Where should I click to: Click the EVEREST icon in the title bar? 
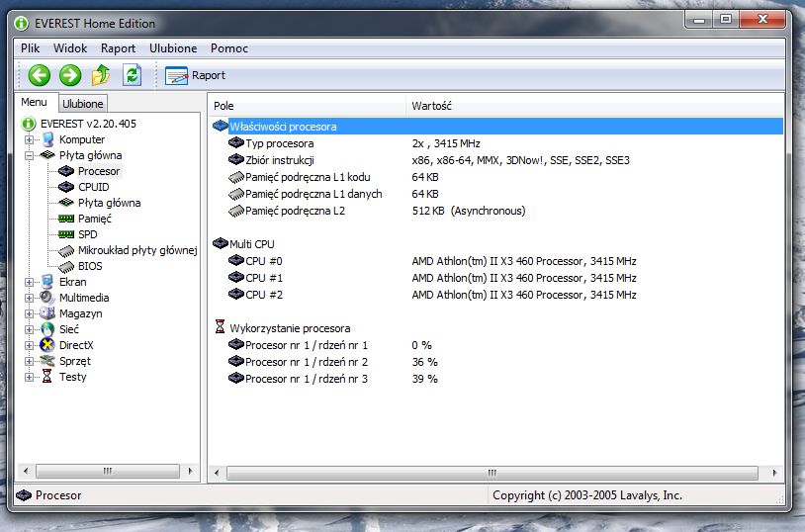pyautogui.click(x=21, y=24)
